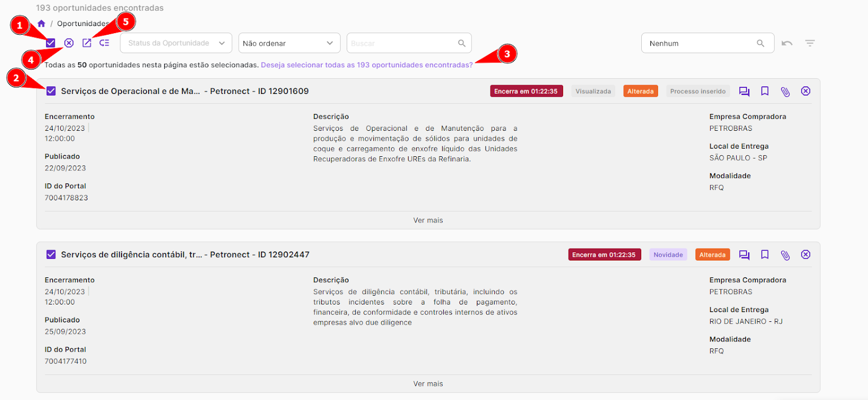Click the undo arrow icon near the filter

[x=787, y=43]
